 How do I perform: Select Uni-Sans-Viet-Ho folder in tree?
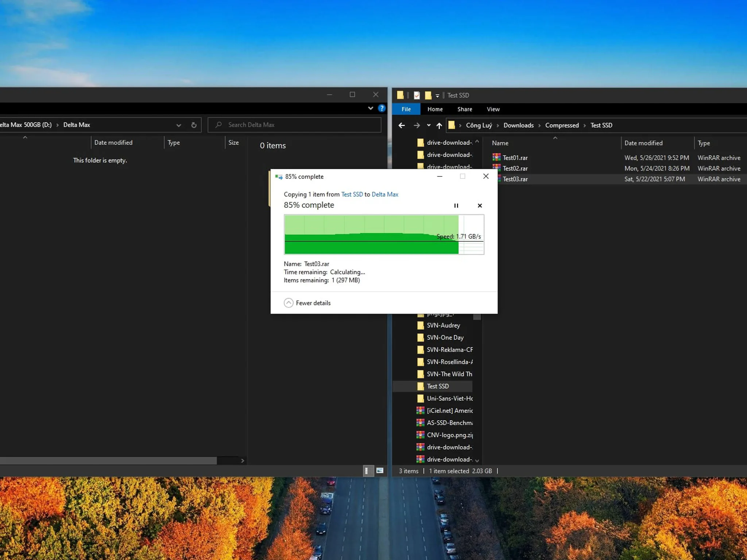tap(445, 398)
